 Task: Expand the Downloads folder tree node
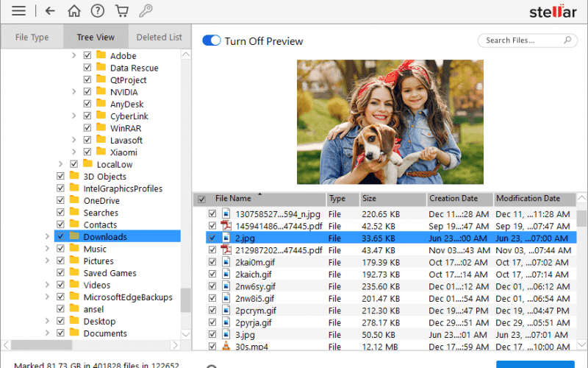pyautogui.click(x=47, y=237)
